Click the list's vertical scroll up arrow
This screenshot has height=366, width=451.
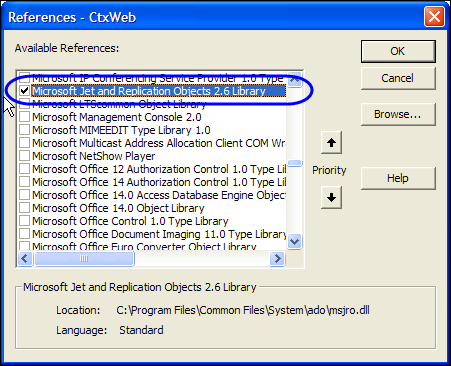[x=295, y=80]
